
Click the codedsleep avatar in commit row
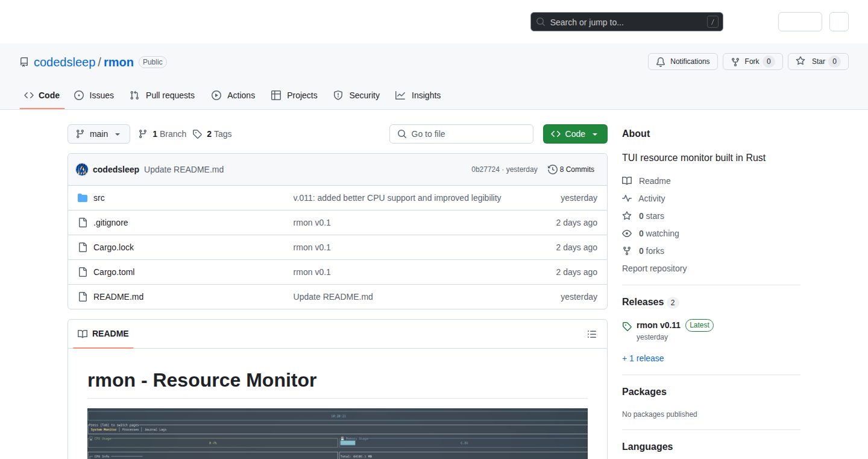click(x=82, y=169)
